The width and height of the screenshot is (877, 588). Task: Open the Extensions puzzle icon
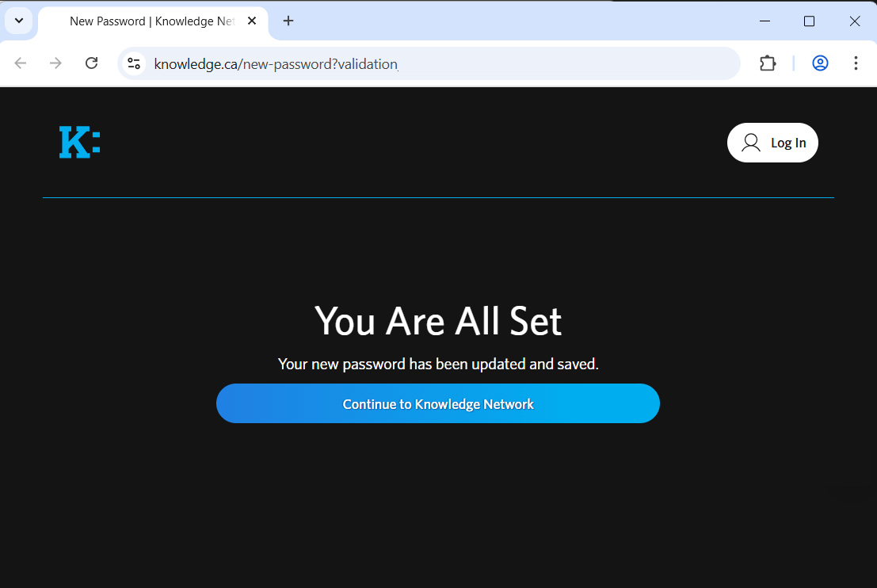[x=768, y=63]
